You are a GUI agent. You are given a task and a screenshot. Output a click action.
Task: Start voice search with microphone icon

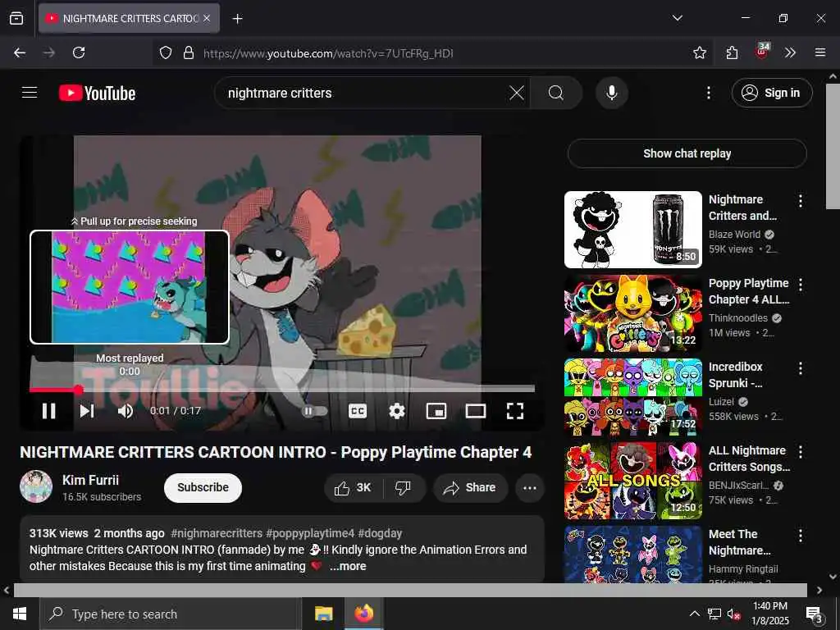click(x=611, y=93)
